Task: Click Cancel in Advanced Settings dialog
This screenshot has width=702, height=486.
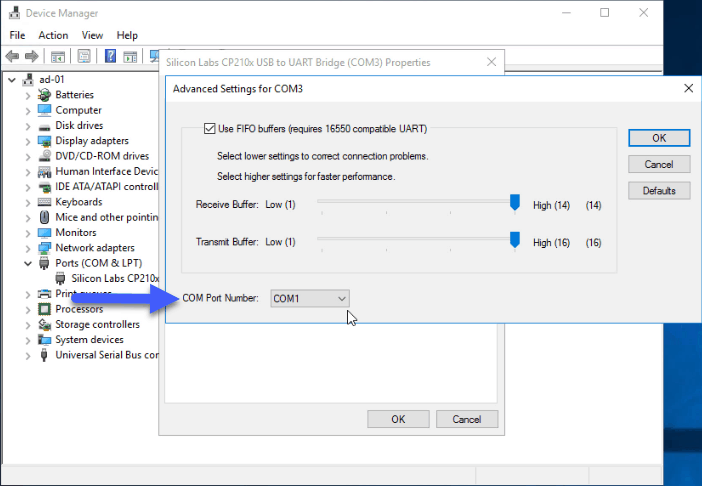Action: [x=659, y=164]
